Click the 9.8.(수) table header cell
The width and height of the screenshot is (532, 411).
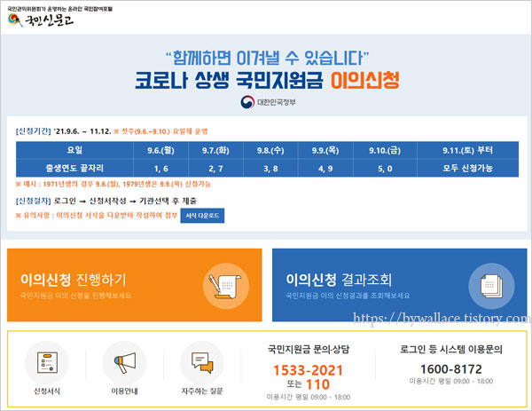click(270, 151)
